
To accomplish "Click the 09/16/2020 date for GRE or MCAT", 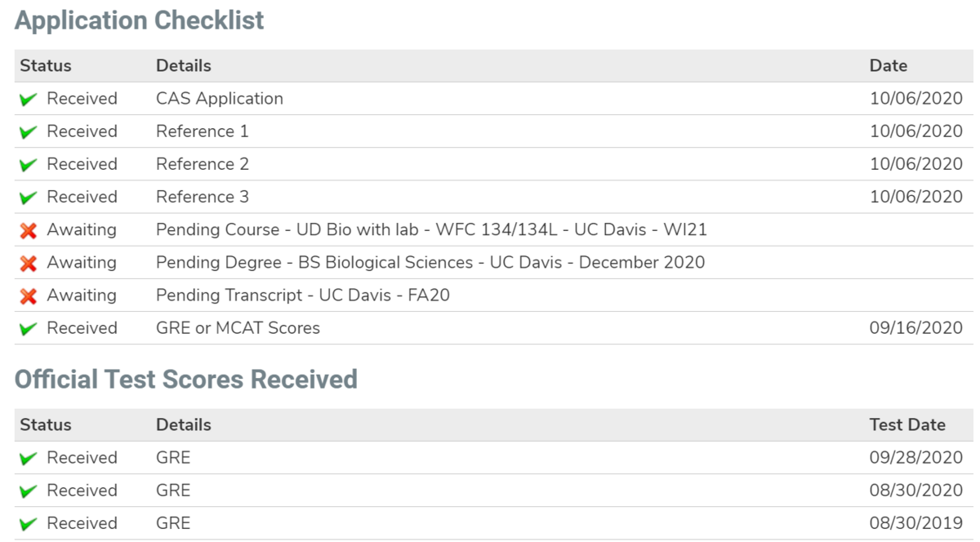I will point(915,327).
